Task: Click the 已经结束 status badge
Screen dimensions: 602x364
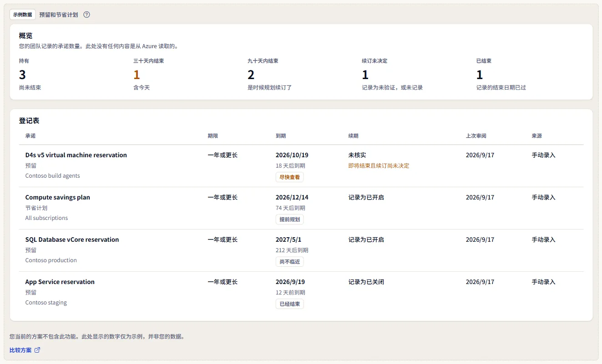Action: click(289, 304)
